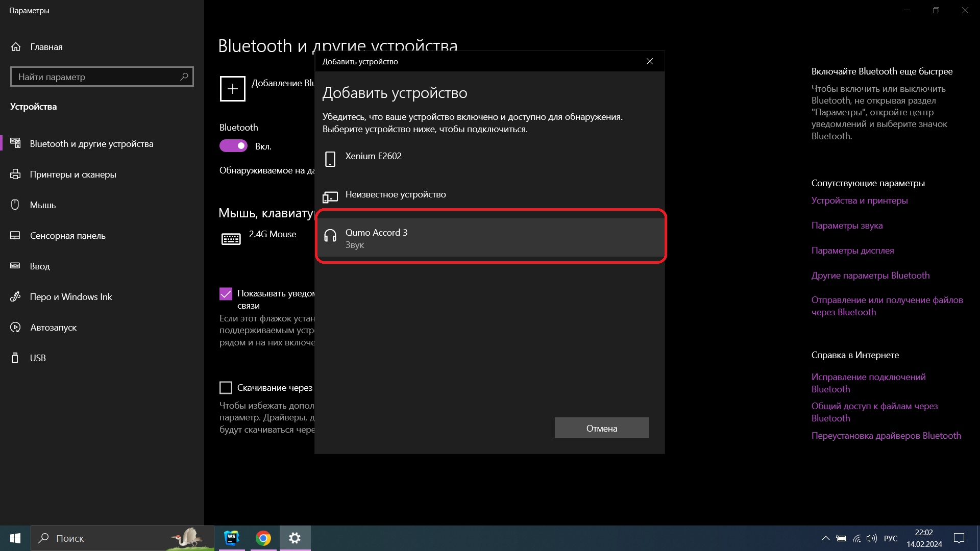This screenshot has width=980, height=551.
Task: Click the headphones icon for Qumo Accord 3
Action: 330,235
